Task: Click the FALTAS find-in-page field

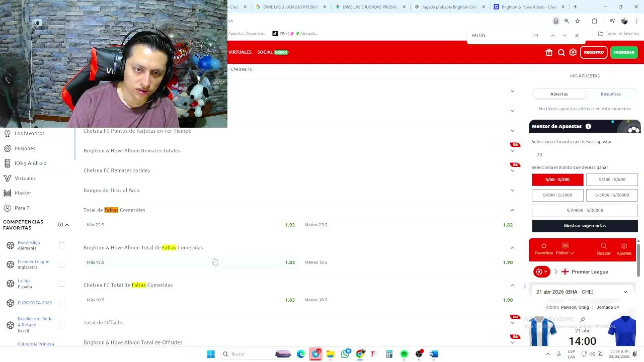Action: point(498,35)
